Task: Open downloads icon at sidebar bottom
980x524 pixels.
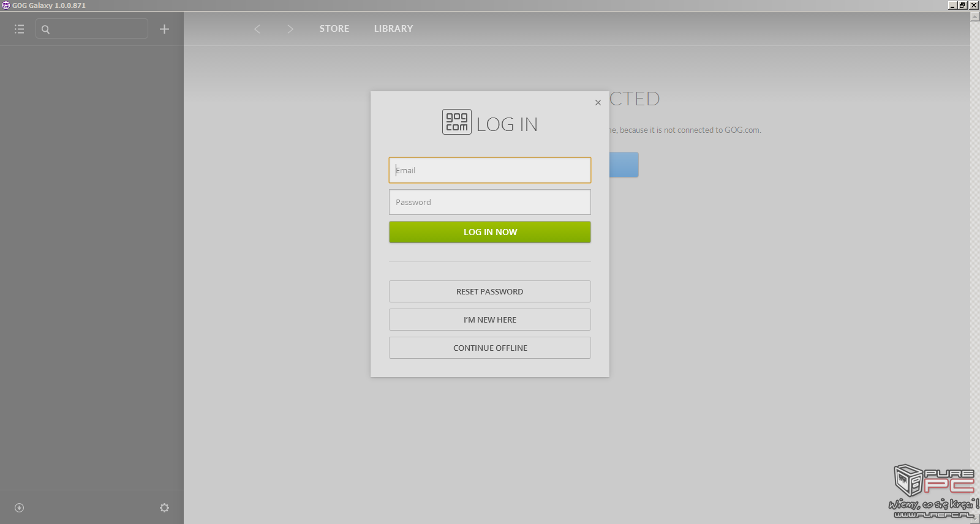Action: [19, 507]
